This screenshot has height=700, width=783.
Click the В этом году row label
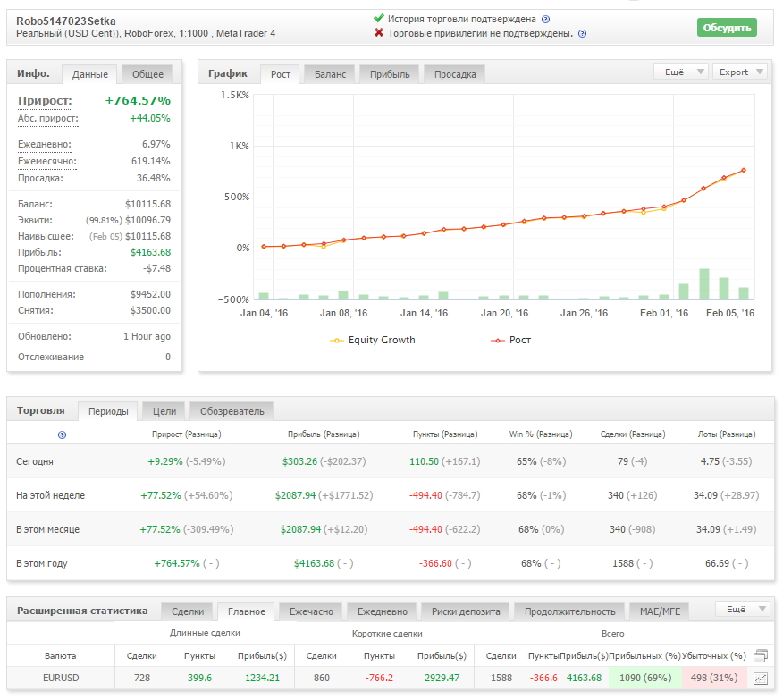(x=42, y=564)
